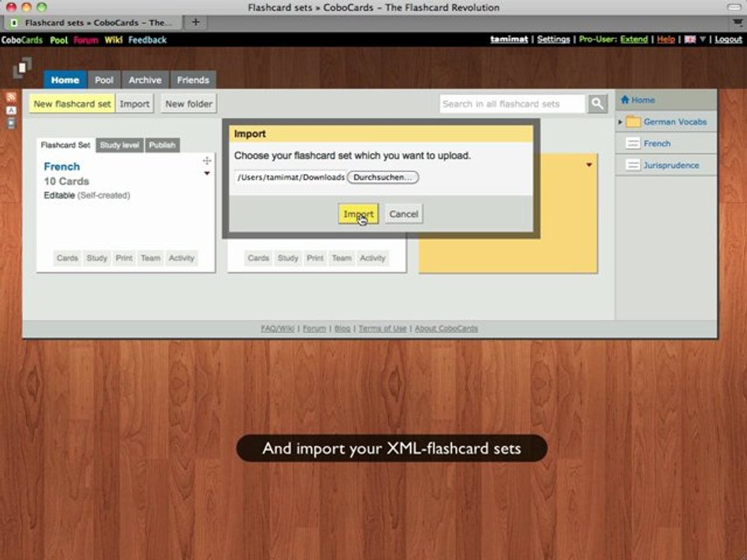Viewport: 747px width, 560px height.
Task: Click Activity button on French card
Action: point(181,257)
